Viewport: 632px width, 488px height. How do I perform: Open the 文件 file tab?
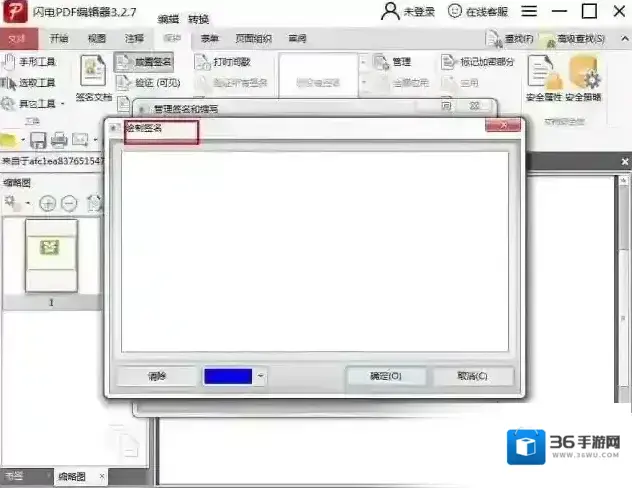tap(18, 38)
